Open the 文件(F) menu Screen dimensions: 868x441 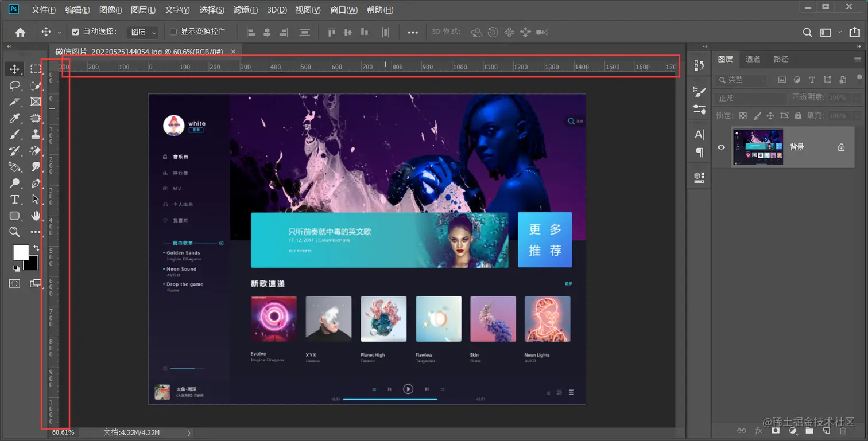click(44, 10)
